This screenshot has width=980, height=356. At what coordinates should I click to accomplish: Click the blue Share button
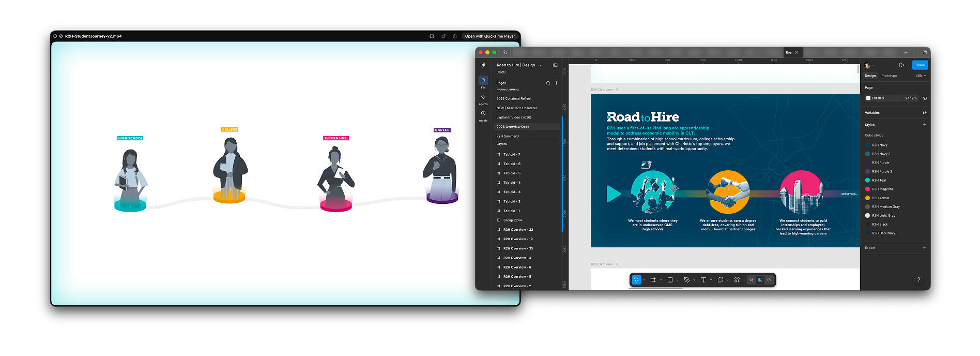(x=920, y=65)
